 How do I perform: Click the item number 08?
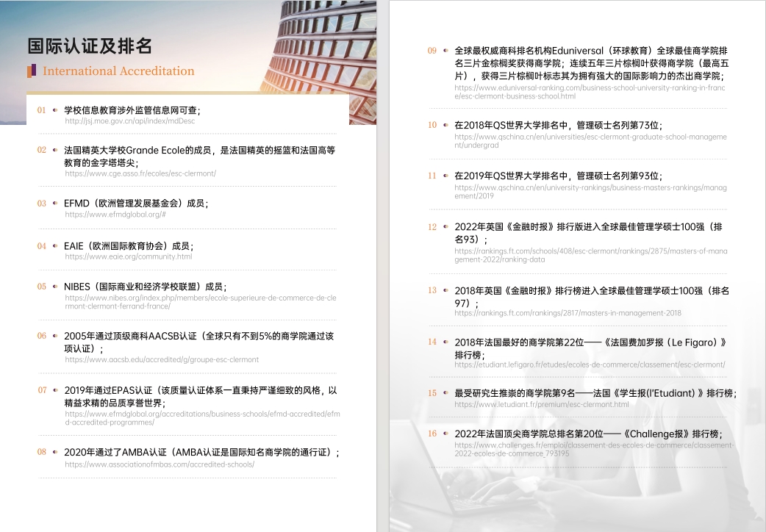[x=41, y=452]
